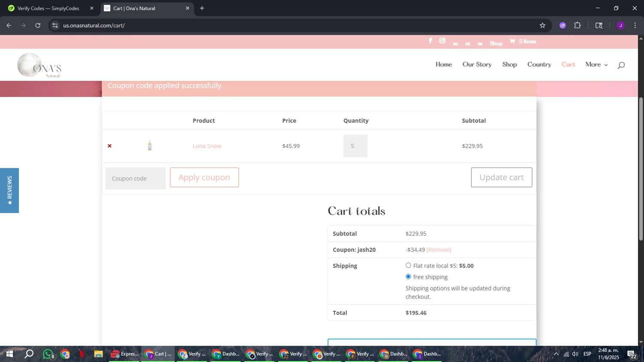This screenshot has width=644, height=362.
Task: Show hidden tray icons chevron
Action: tap(556, 354)
